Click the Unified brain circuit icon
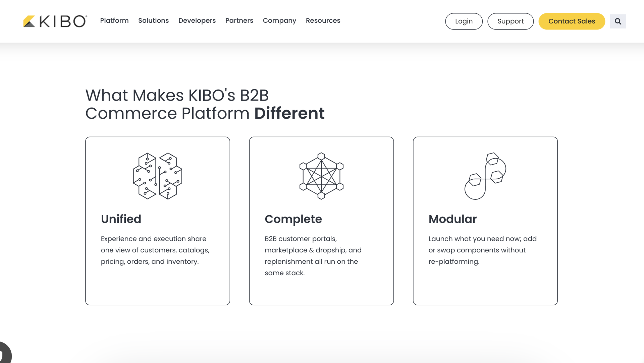This screenshot has width=644, height=363. pyautogui.click(x=158, y=176)
